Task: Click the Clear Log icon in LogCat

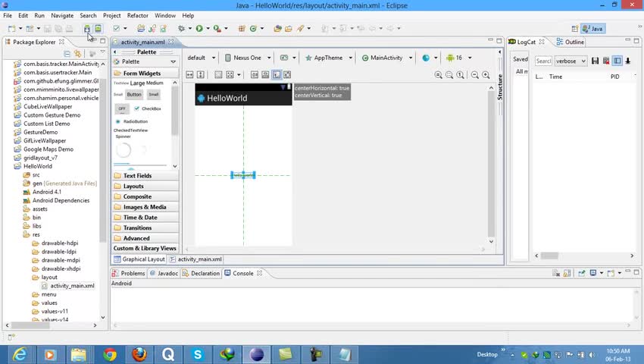Action: point(606,61)
